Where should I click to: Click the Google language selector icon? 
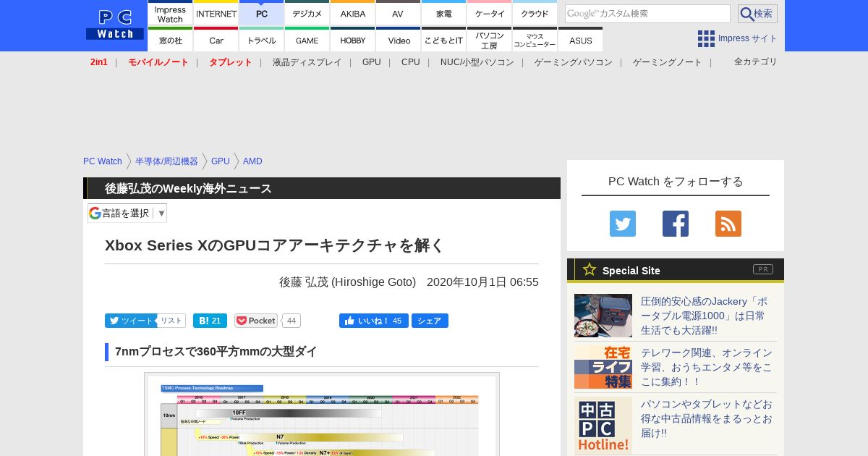pyautogui.click(x=95, y=213)
